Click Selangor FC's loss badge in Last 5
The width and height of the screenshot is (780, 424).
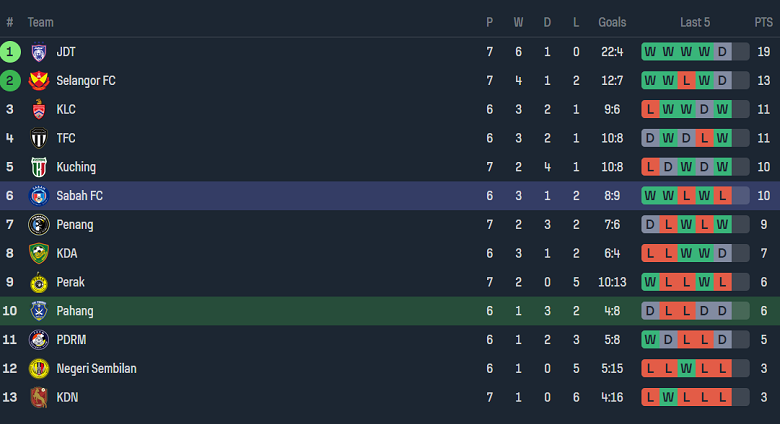click(686, 81)
